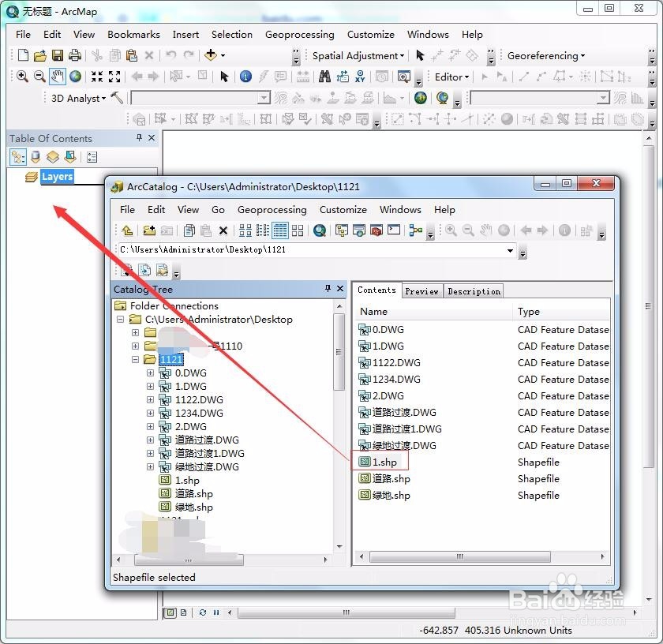
Task: Select the Identify tool
Action: coord(245,77)
